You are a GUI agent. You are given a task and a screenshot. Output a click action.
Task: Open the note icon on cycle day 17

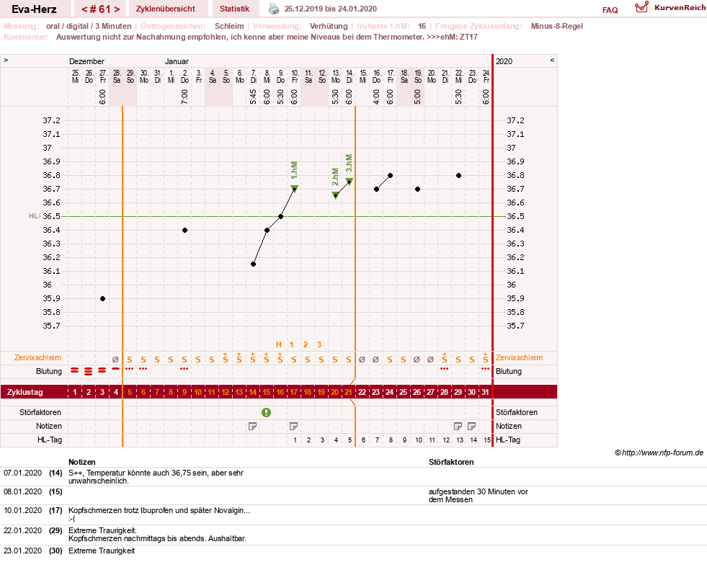(293, 426)
